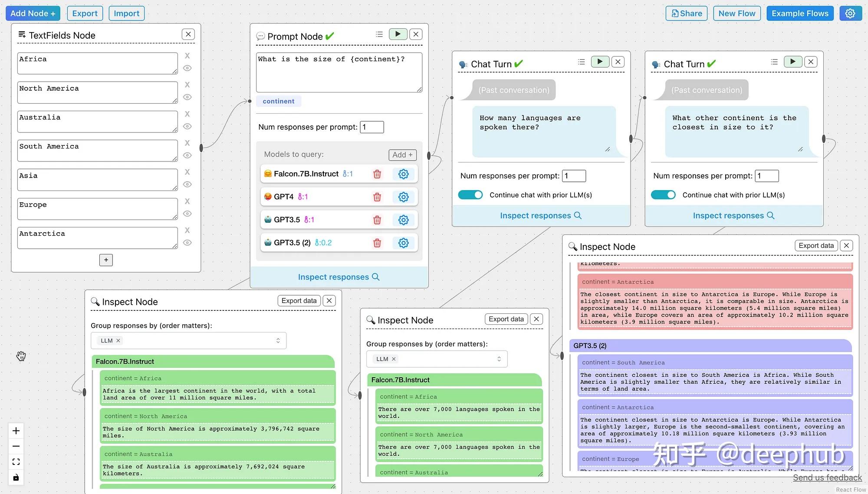
Task: Open LLM group-by dropdown in left Inspect Node
Action: [278, 341]
